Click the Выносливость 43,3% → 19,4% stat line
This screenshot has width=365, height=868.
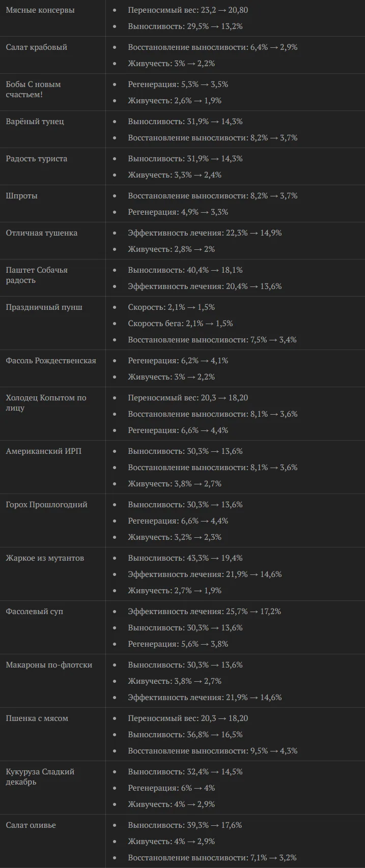(185, 558)
